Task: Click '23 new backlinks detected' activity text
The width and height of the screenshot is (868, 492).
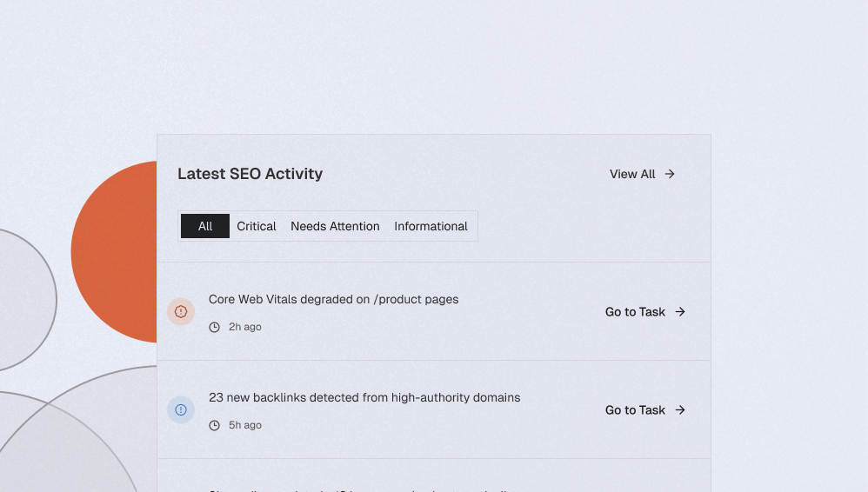Action: pyautogui.click(x=364, y=397)
